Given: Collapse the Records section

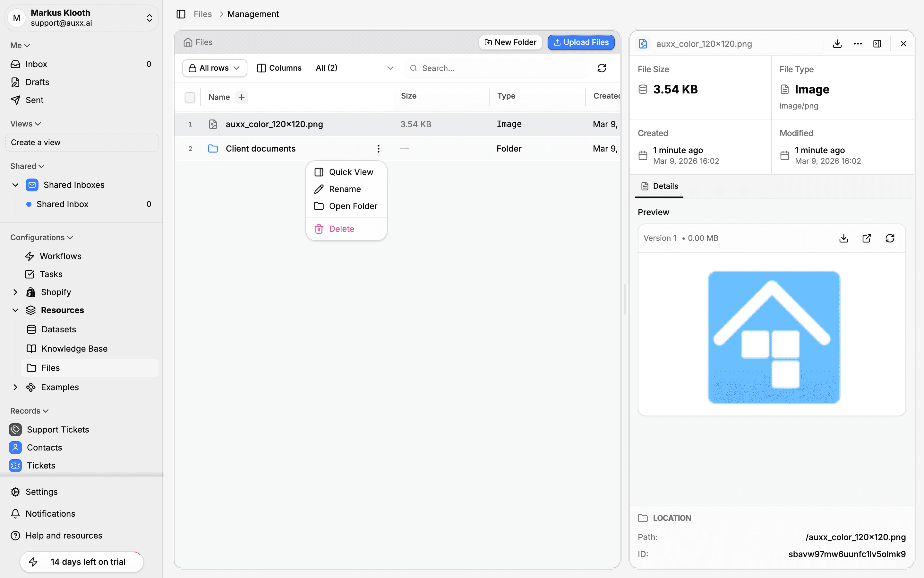Looking at the screenshot, I should (30, 411).
